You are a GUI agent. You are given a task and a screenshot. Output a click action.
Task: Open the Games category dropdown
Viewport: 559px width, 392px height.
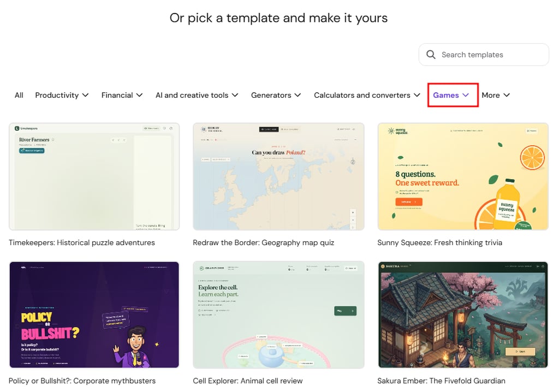tap(451, 95)
